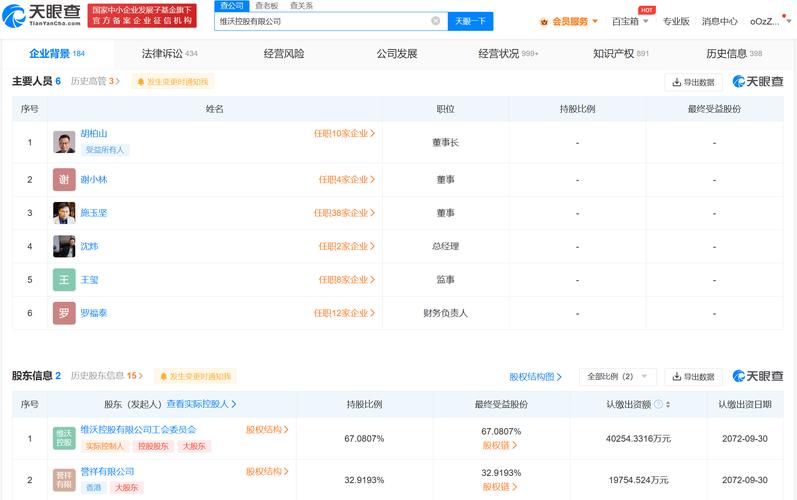Screen dimensions: 797x500
Task: Open the 全部比例 (2) dropdown
Action: tap(618, 377)
